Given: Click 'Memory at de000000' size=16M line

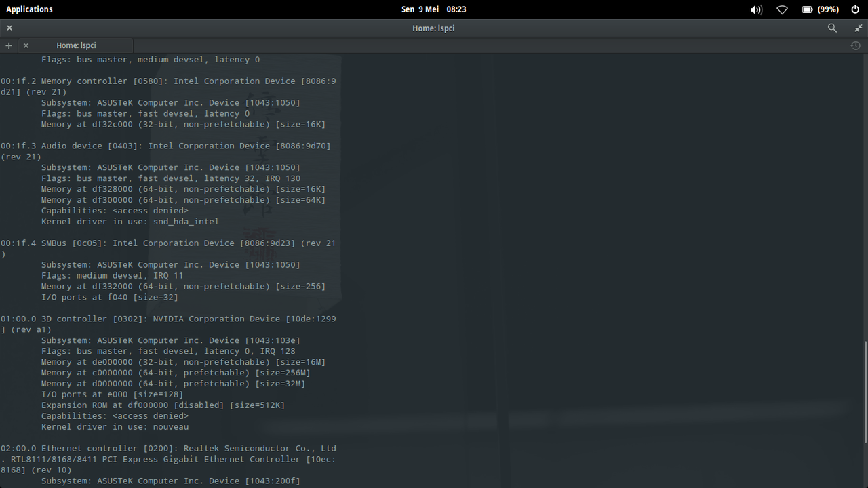Looking at the screenshot, I should click(183, 362).
